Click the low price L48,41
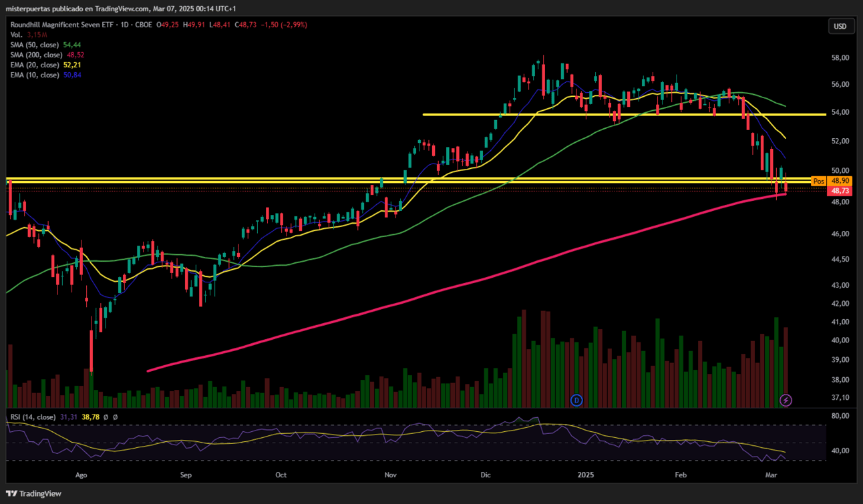The width and height of the screenshot is (863, 504). coord(220,25)
